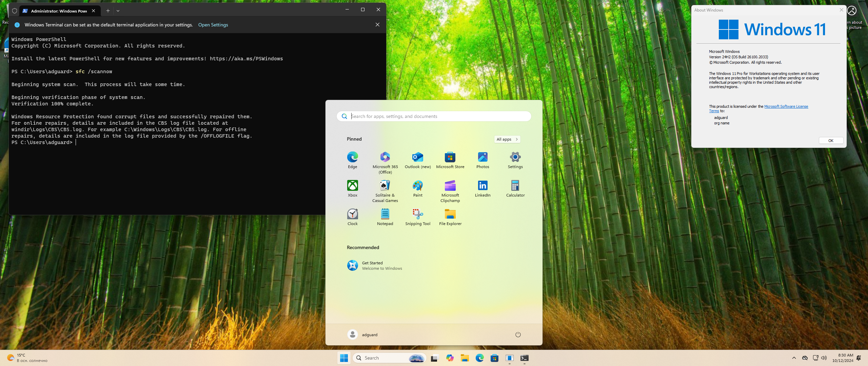The height and width of the screenshot is (366, 868).
Task: Launch Calculator from pinned apps
Action: pos(515,188)
